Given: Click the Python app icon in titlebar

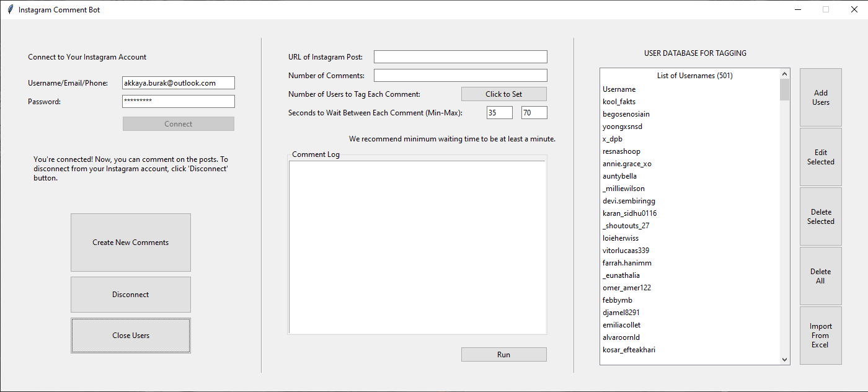Looking at the screenshot, I should point(10,9).
